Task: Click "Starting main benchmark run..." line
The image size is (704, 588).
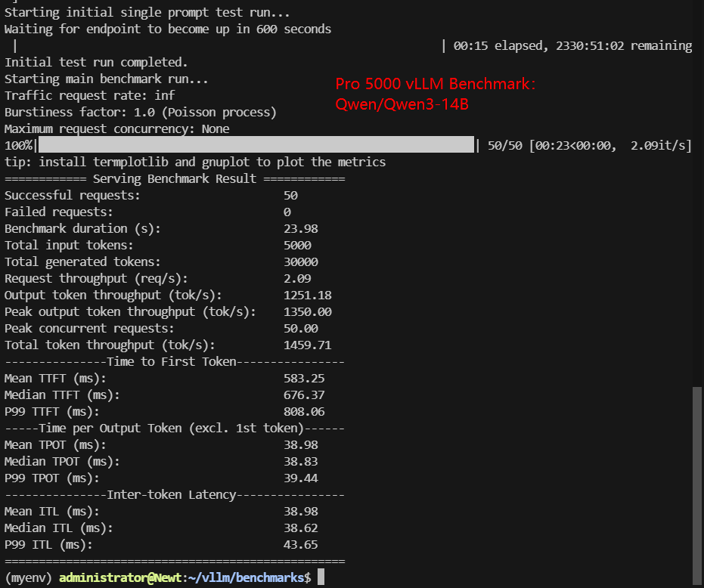Action: pos(107,79)
